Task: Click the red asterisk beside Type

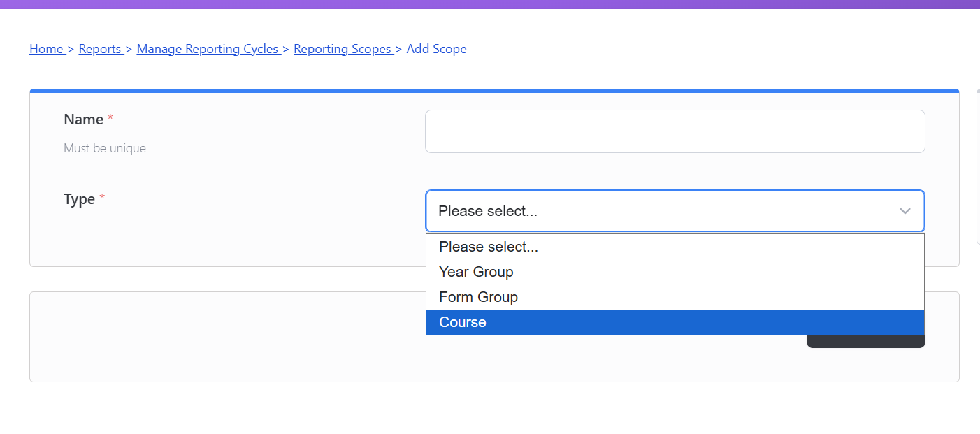Action: (102, 199)
